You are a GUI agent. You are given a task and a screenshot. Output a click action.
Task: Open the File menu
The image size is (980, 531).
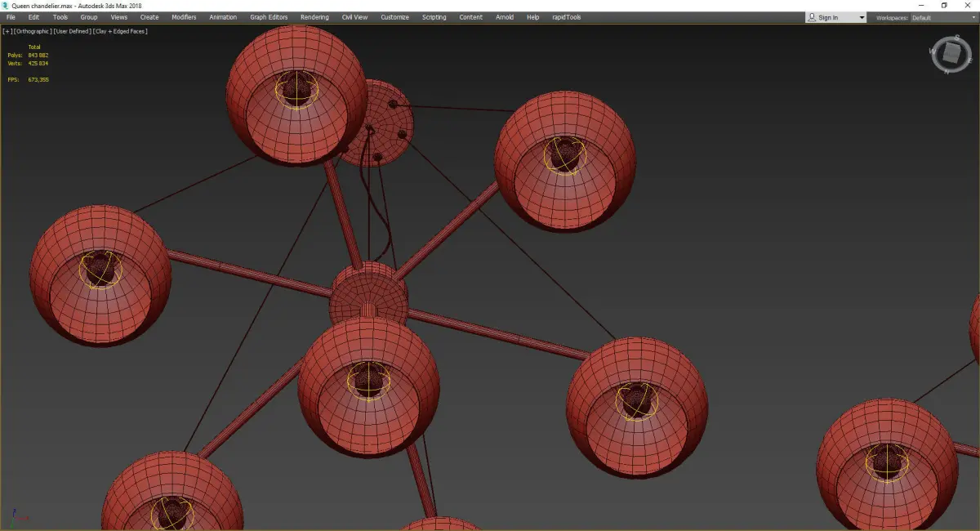(x=11, y=17)
